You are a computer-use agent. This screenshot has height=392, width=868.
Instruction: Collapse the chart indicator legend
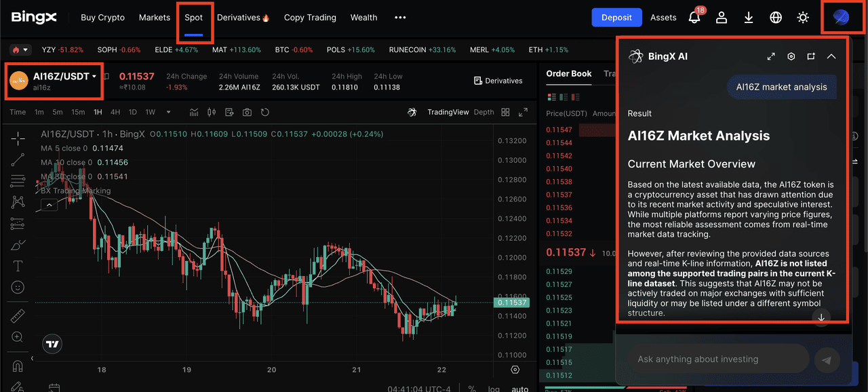point(49,205)
